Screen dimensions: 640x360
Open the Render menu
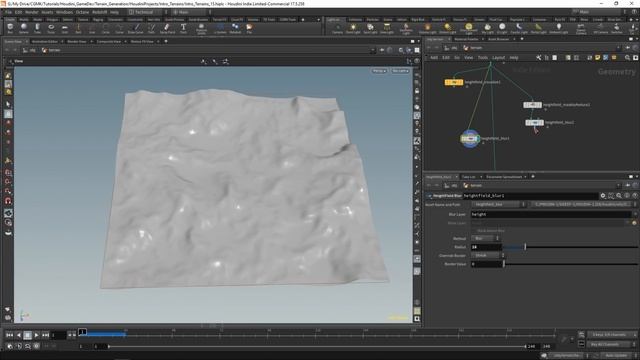point(32,12)
